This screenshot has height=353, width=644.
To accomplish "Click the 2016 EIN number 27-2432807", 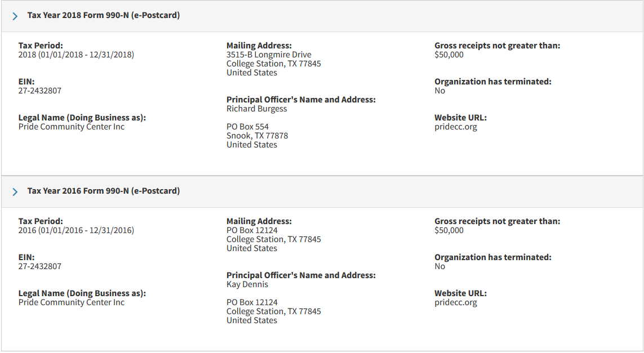I will [40, 266].
